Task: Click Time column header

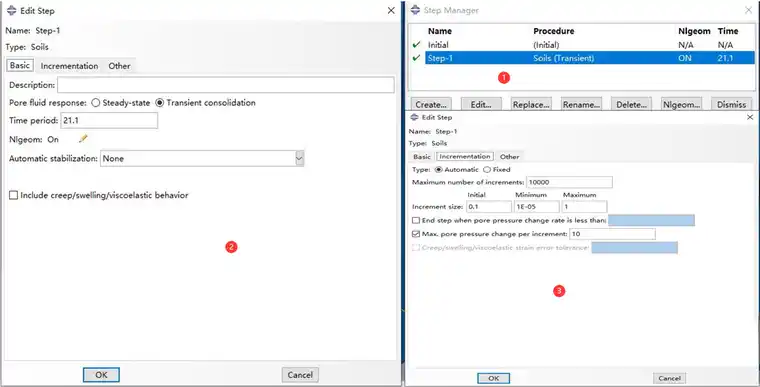Action: 728,31
